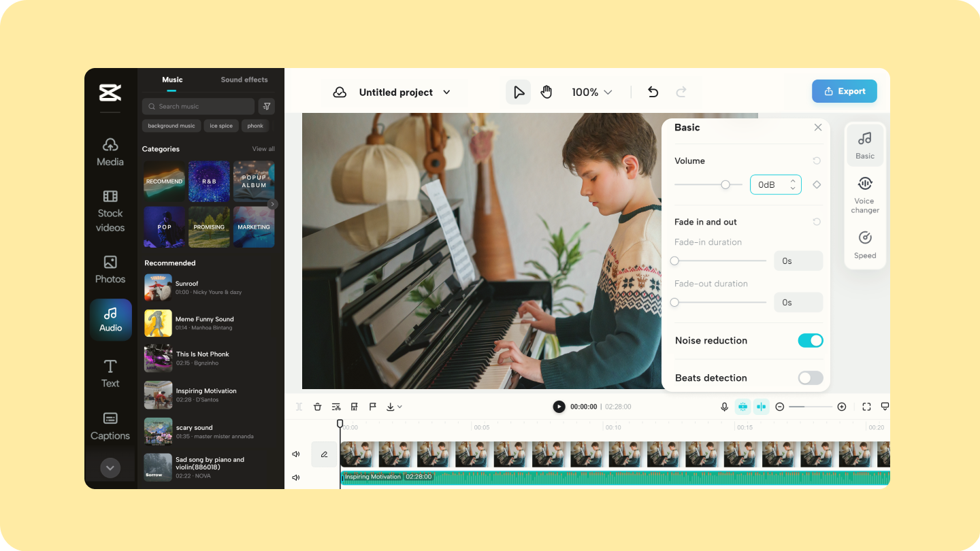Add a marker flag on the timeline
The width and height of the screenshot is (980, 551).
coord(372,407)
